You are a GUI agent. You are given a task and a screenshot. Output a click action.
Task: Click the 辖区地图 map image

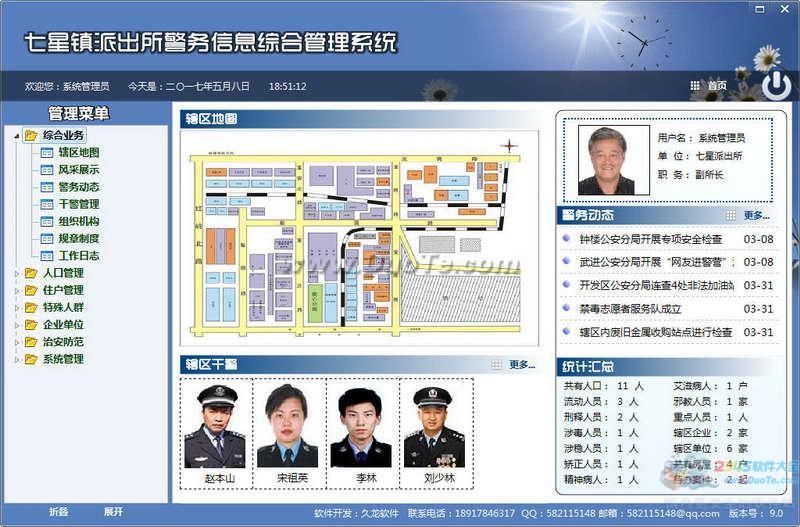tap(359, 239)
